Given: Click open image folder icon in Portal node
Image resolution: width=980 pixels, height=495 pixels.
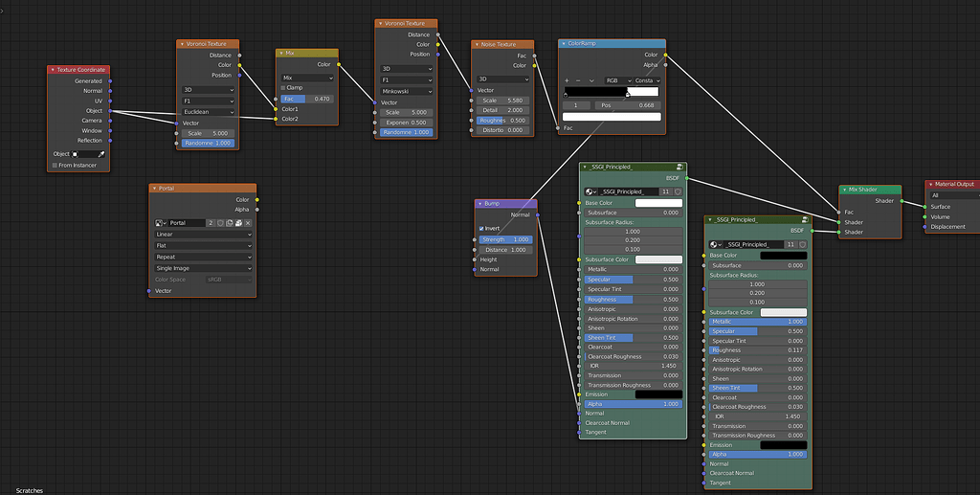Looking at the screenshot, I should (238, 223).
